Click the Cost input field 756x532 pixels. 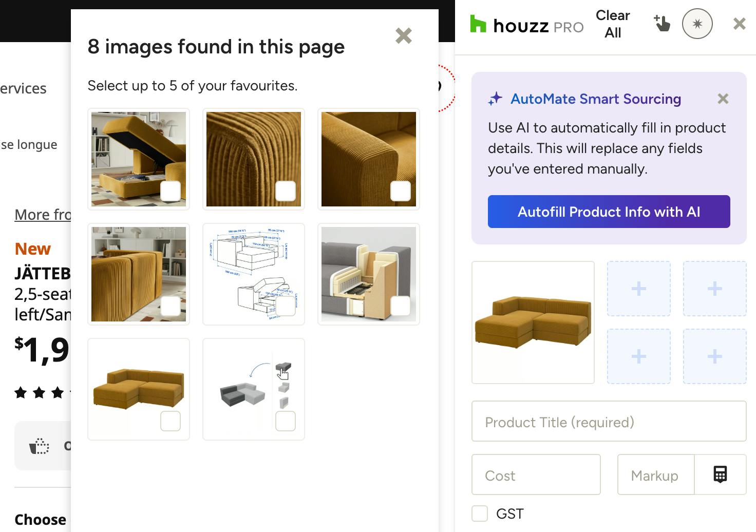tap(536, 475)
